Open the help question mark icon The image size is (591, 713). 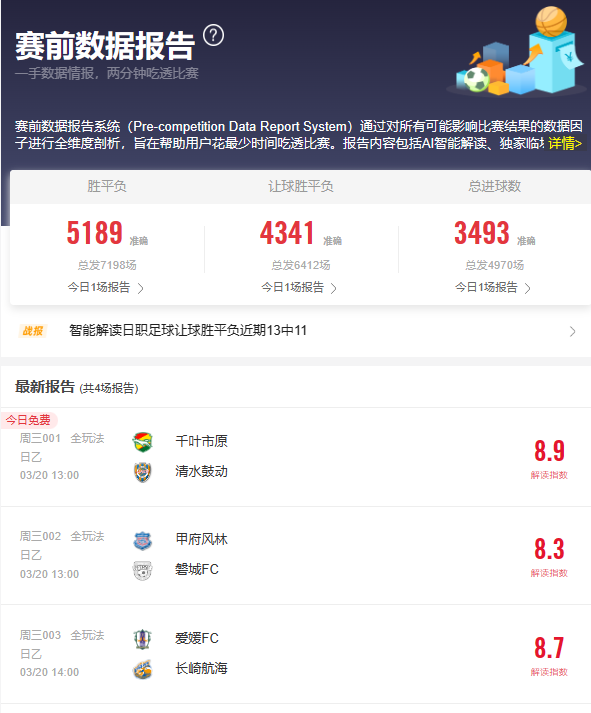(x=213, y=35)
